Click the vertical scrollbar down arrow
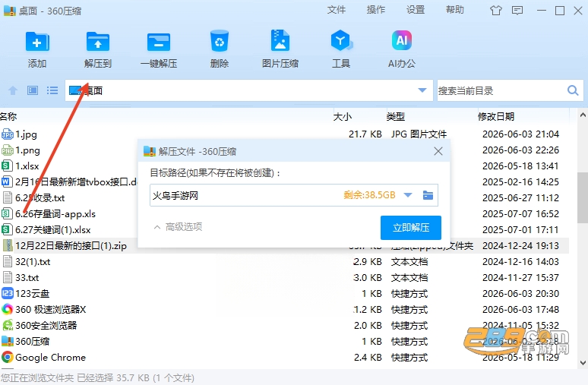This screenshot has height=385, width=588. (x=583, y=362)
